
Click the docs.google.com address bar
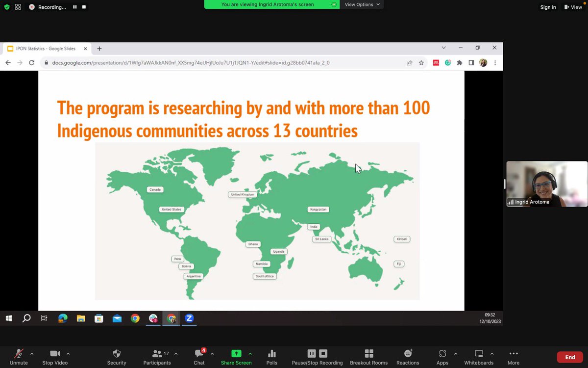(x=220, y=63)
